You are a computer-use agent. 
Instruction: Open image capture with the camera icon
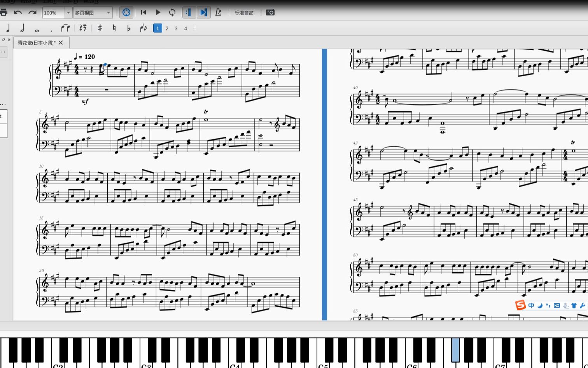tap(270, 12)
